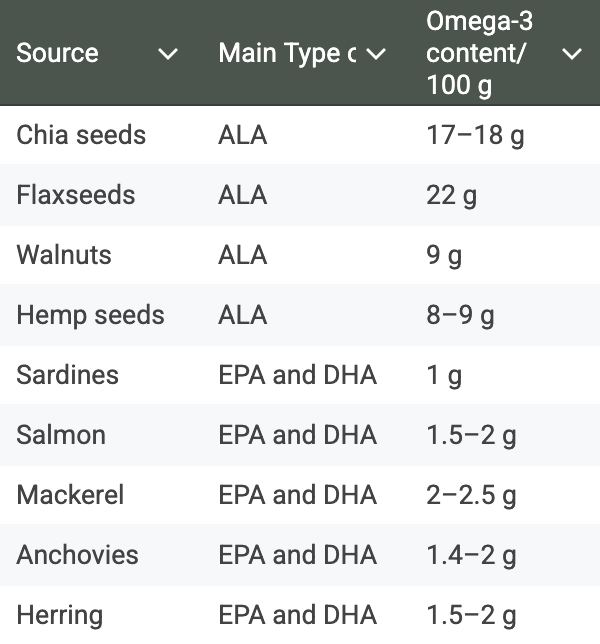Select the Sardines cell

coord(68,375)
